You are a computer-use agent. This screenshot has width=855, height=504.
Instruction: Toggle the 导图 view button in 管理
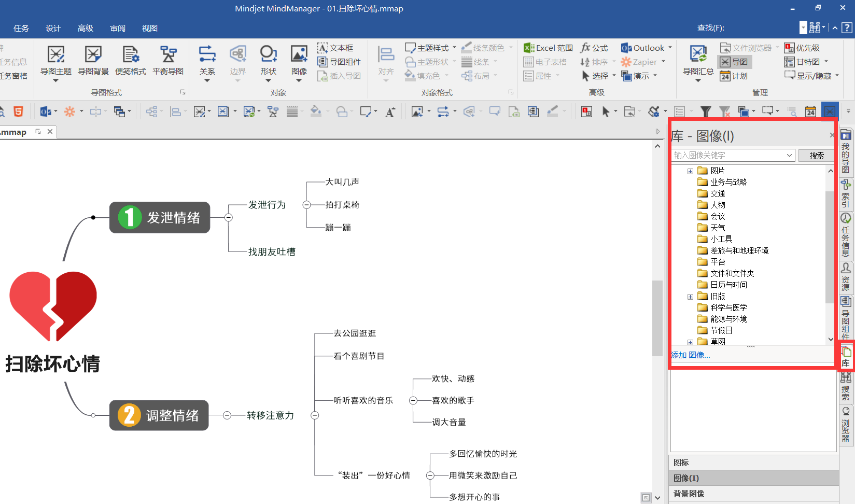click(x=735, y=62)
